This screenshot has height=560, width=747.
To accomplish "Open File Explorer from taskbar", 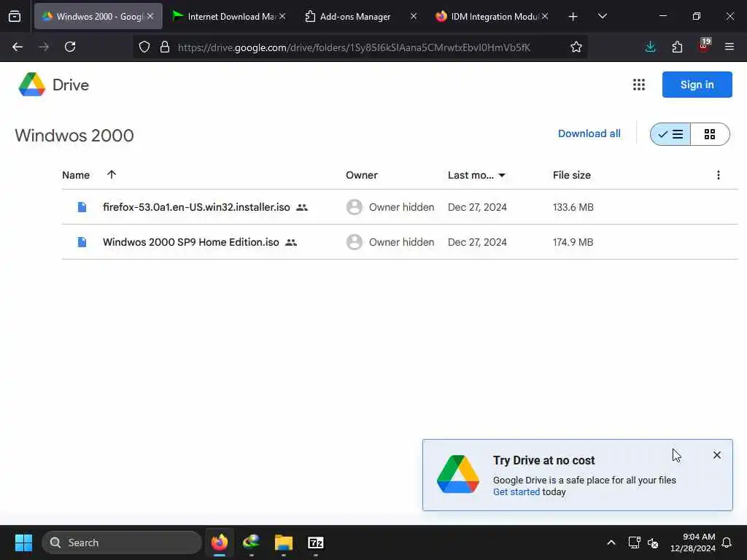I will 284,542.
